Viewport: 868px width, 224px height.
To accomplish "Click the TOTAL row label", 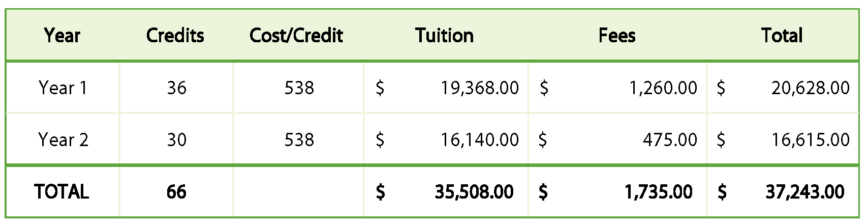I will [61, 192].
